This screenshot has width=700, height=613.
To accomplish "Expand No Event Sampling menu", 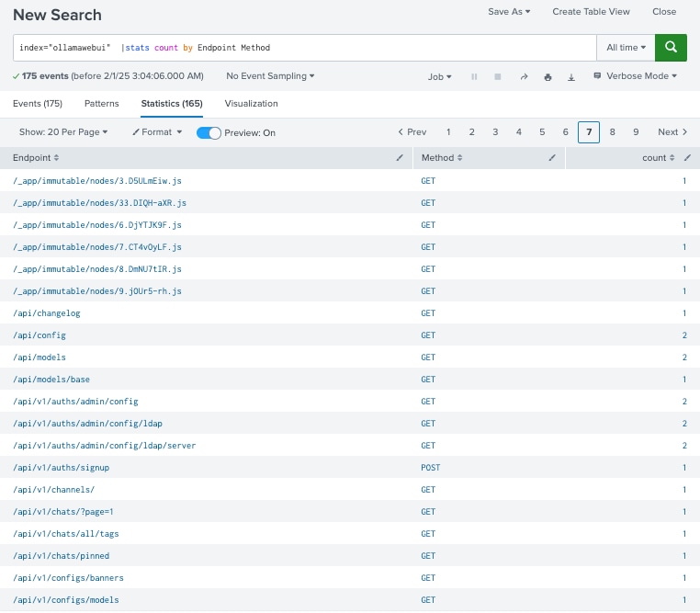I will (x=270, y=76).
